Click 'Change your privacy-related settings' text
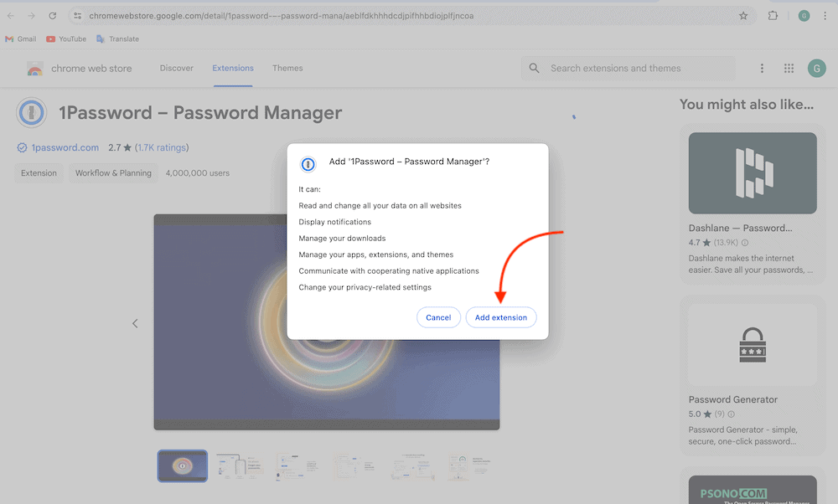This screenshot has height=504, width=838. 365,287
